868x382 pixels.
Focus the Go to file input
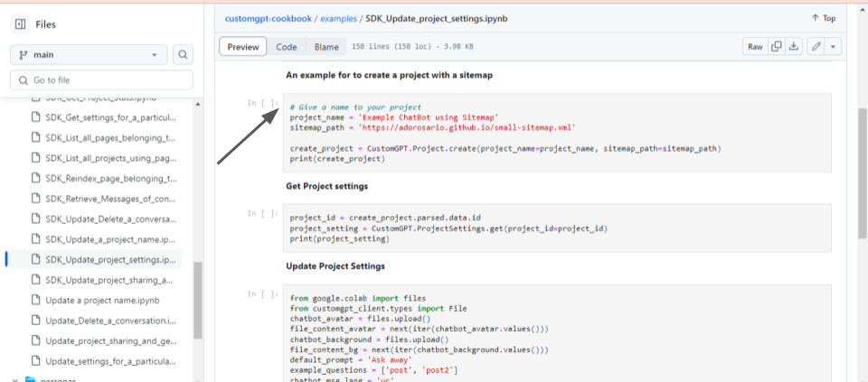point(101,80)
